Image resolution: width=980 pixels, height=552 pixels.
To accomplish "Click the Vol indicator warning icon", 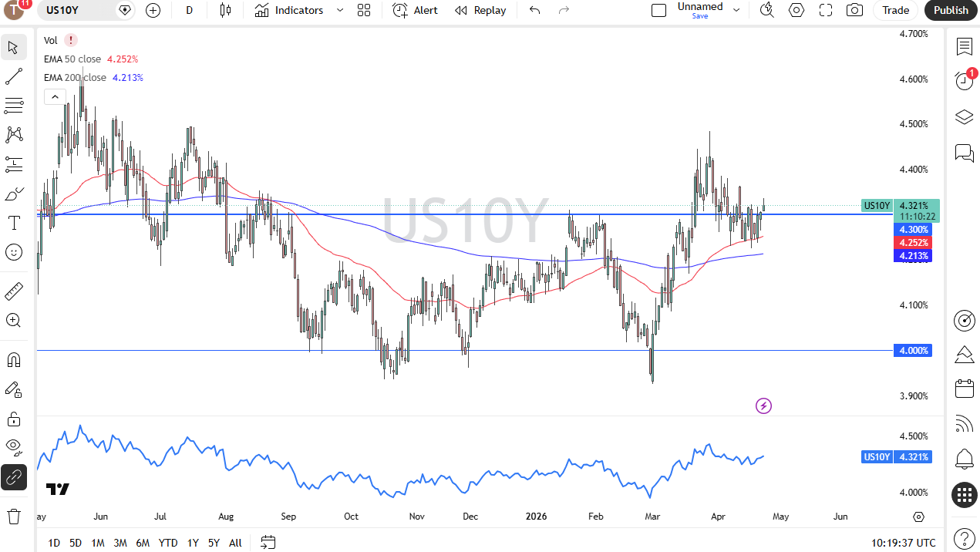I will click(x=71, y=40).
